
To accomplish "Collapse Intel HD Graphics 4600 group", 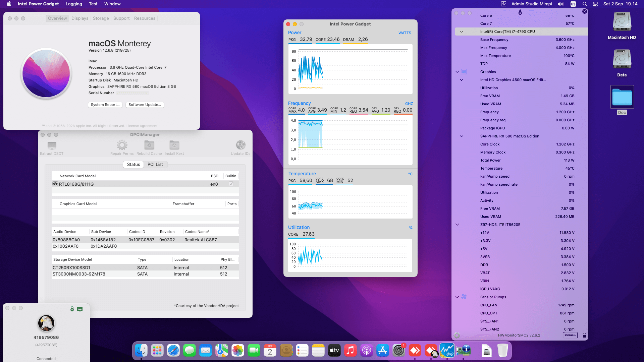I will (x=461, y=80).
